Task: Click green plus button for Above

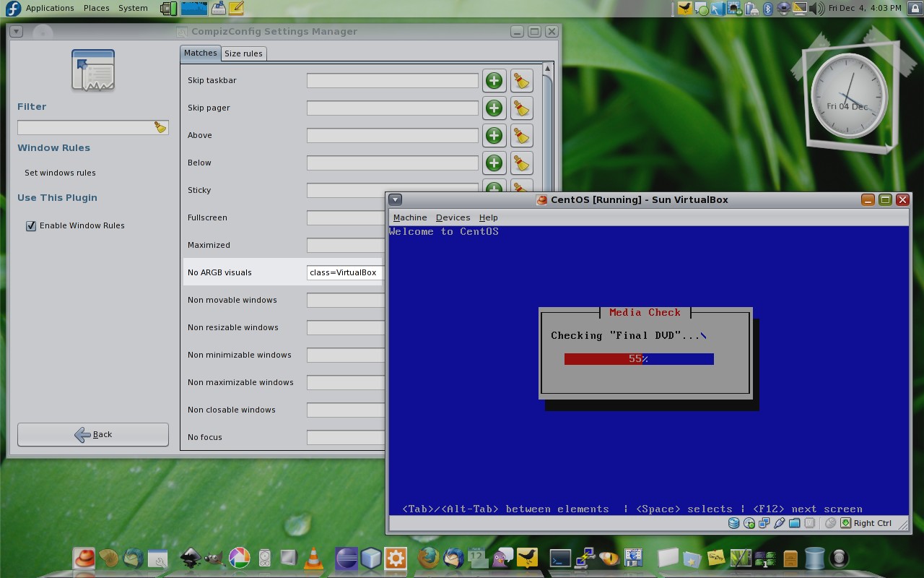Action: (x=494, y=135)
